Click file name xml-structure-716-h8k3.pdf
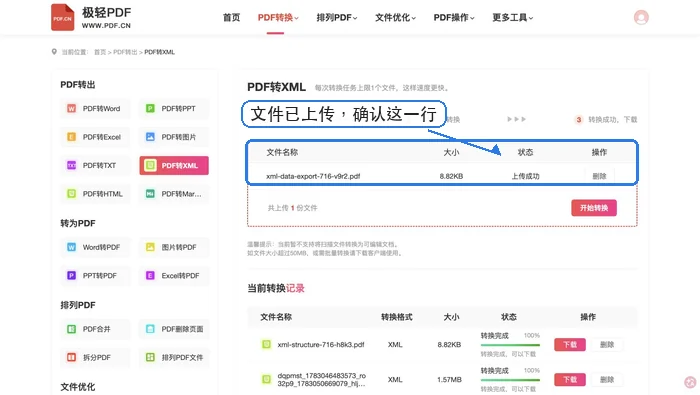 (321, 345)
